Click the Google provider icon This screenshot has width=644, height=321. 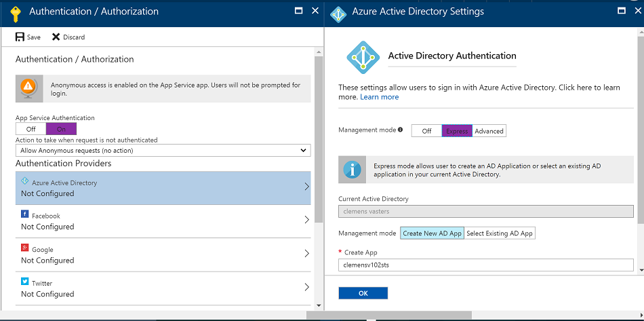pyautogui.click(x=24, y=248)
